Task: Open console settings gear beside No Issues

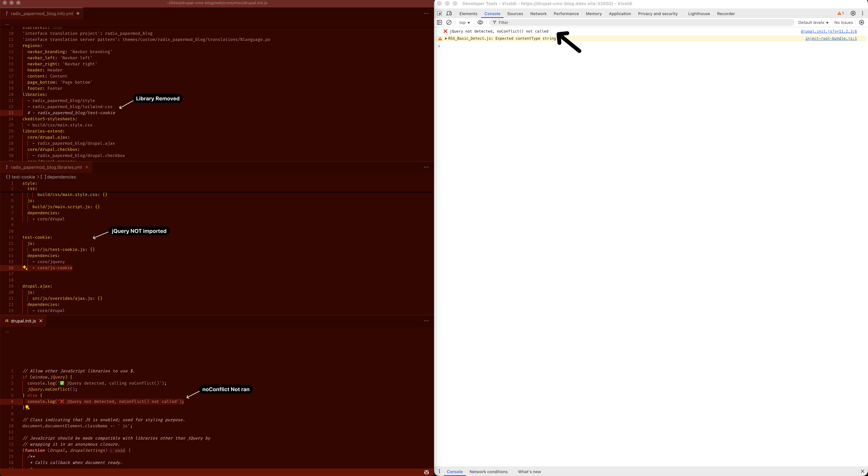Action: point(862,22)
